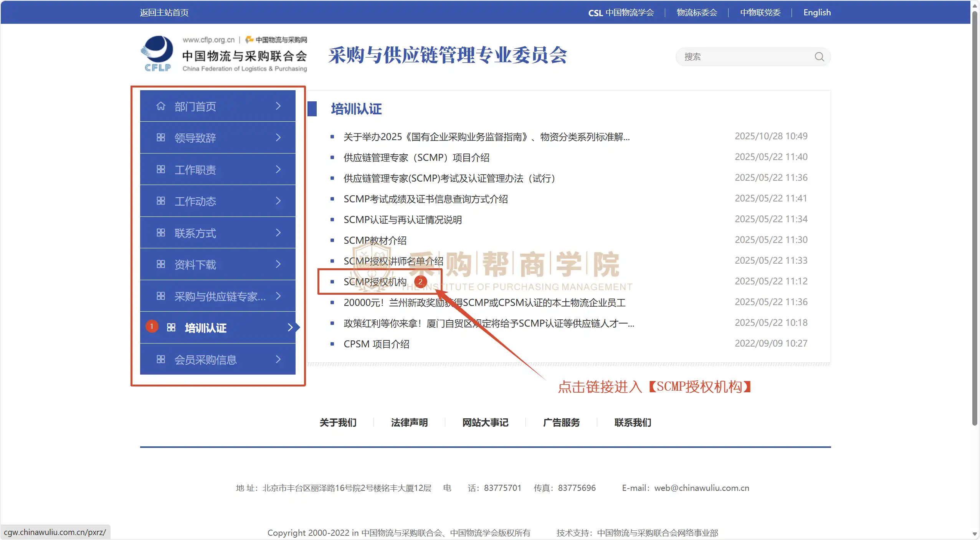This screenshot has height=540, width=980.
Task: Open the SCMP授权机构 article link
Action: tap(375, 282)
